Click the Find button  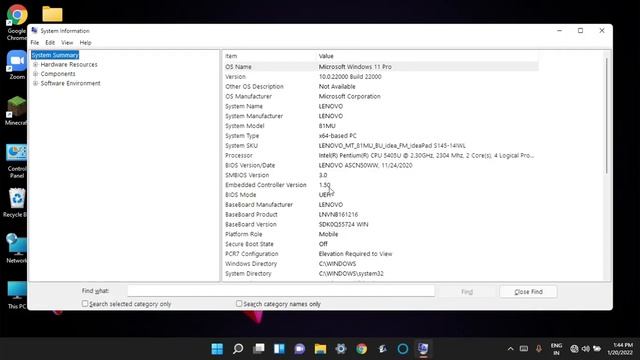[x=467, y=292]
